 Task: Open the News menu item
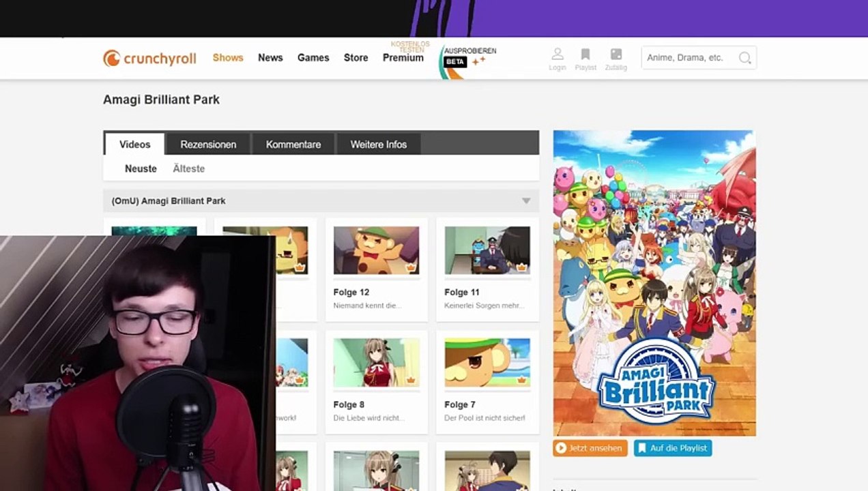[x=270, y=58]
